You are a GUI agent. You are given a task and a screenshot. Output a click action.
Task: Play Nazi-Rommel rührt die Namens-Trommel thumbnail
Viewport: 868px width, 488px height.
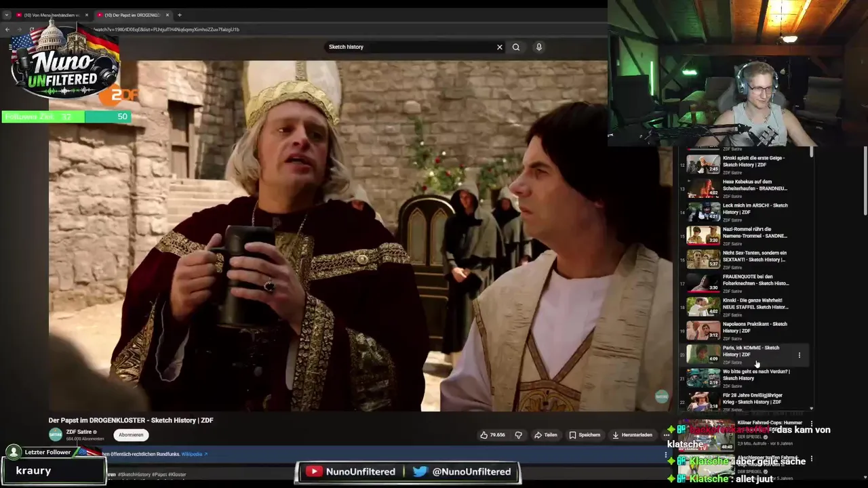coord(703,236)
